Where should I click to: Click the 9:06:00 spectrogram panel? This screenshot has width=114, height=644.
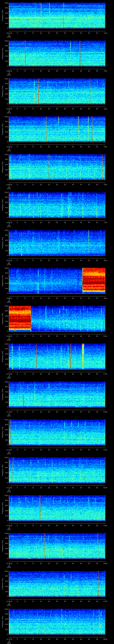pyautogui.click(x=57, y=205)
